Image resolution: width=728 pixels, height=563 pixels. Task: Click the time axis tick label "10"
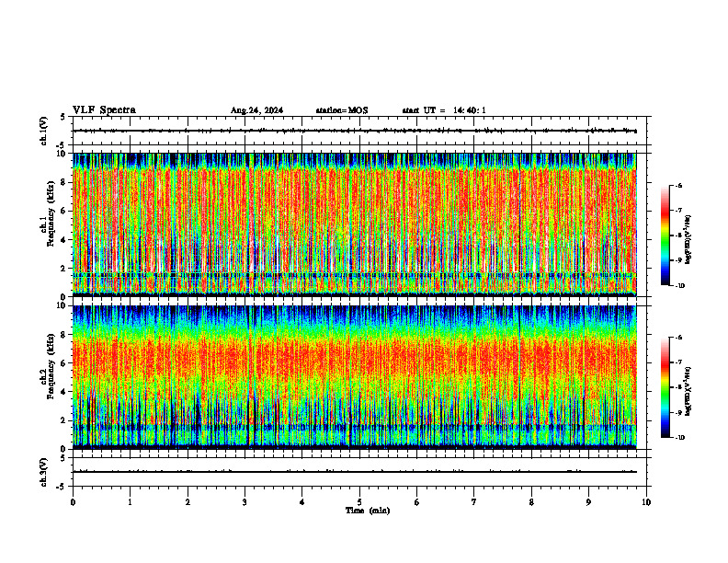[646, 502]
